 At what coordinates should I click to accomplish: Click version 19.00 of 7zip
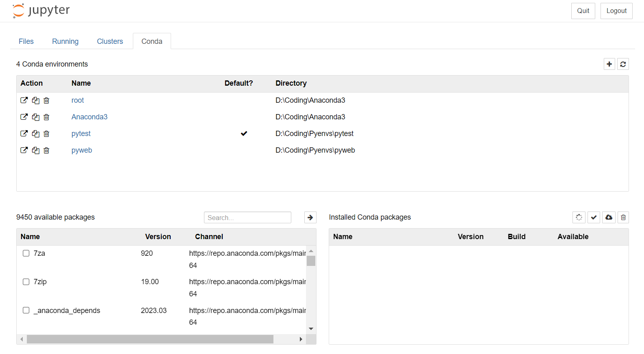[150, 282]
